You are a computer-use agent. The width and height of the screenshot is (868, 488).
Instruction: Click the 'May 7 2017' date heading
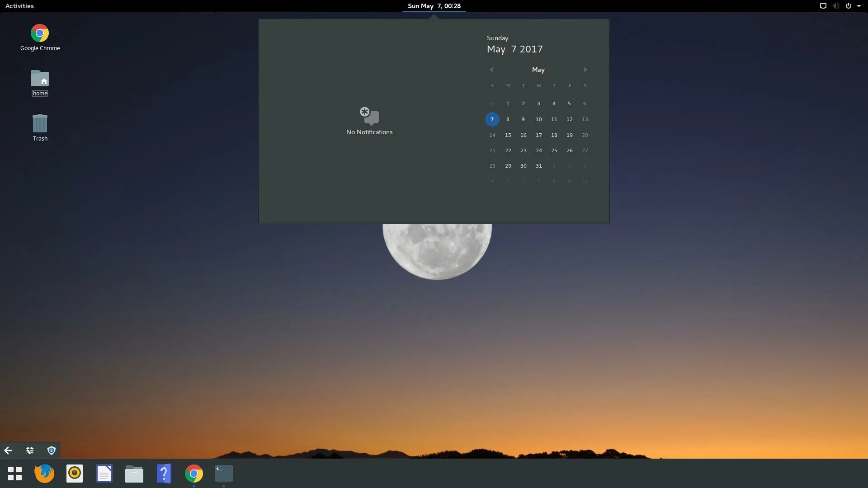coord(514,49)
